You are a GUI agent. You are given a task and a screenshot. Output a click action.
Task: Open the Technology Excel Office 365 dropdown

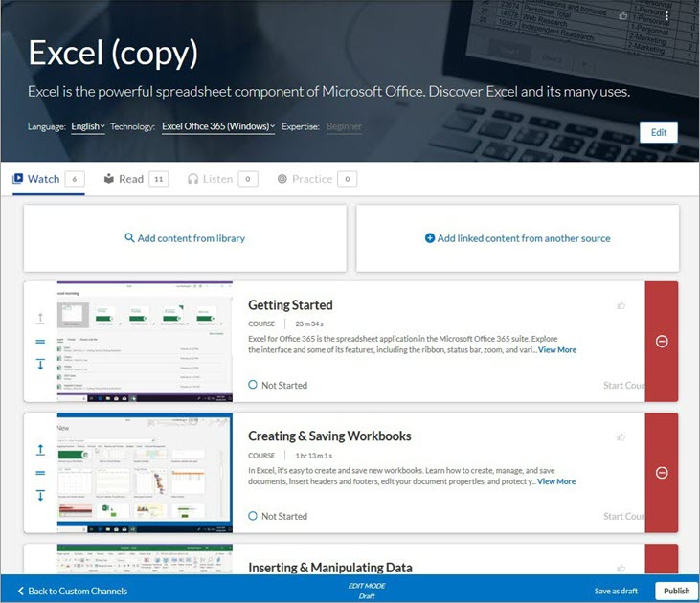click(218, 126)
